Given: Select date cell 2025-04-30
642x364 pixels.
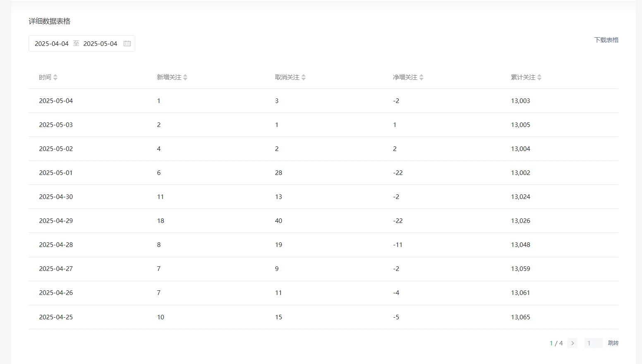Looking at the screenshot, I should tap(56, 197).
